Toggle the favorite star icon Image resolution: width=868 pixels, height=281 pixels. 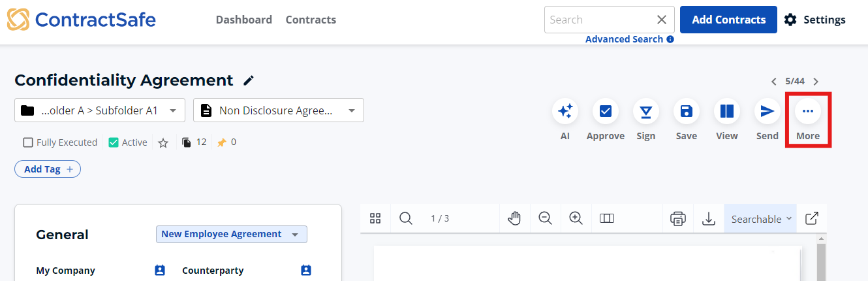coord(163,142)
